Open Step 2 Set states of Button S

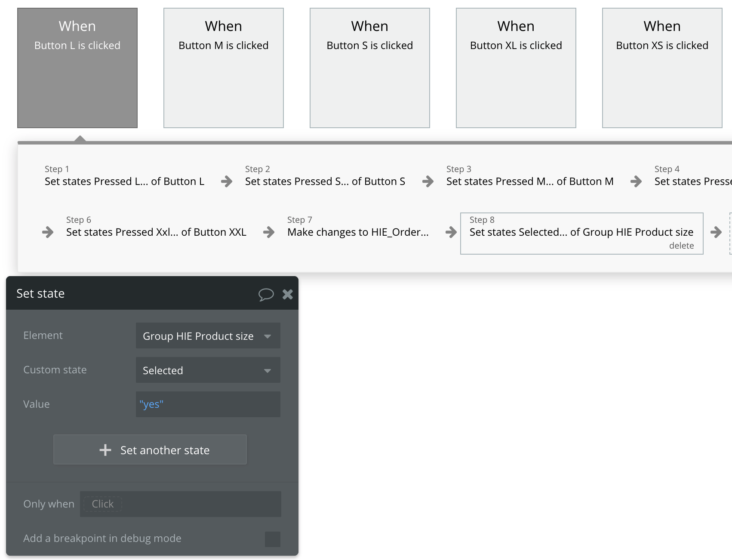(x=325, y=181)
